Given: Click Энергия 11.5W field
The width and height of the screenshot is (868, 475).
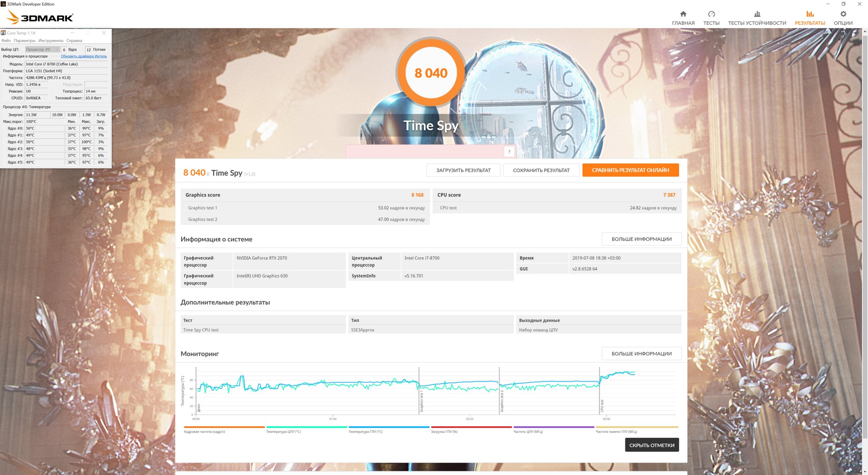Looking at the screenshot, I should click(38, 115).
